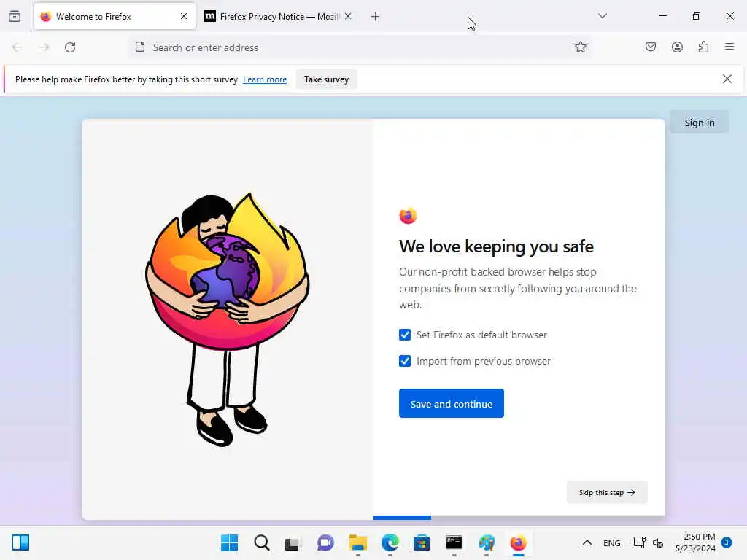Focus the Search or enter address field
The image size is (747, 560).
point(360,47)
